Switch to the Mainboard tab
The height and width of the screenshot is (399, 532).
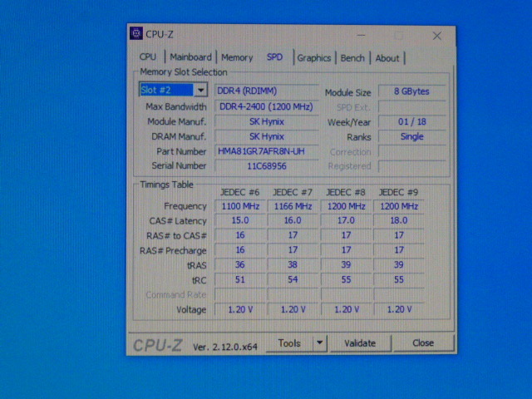[x=190, y=57]
